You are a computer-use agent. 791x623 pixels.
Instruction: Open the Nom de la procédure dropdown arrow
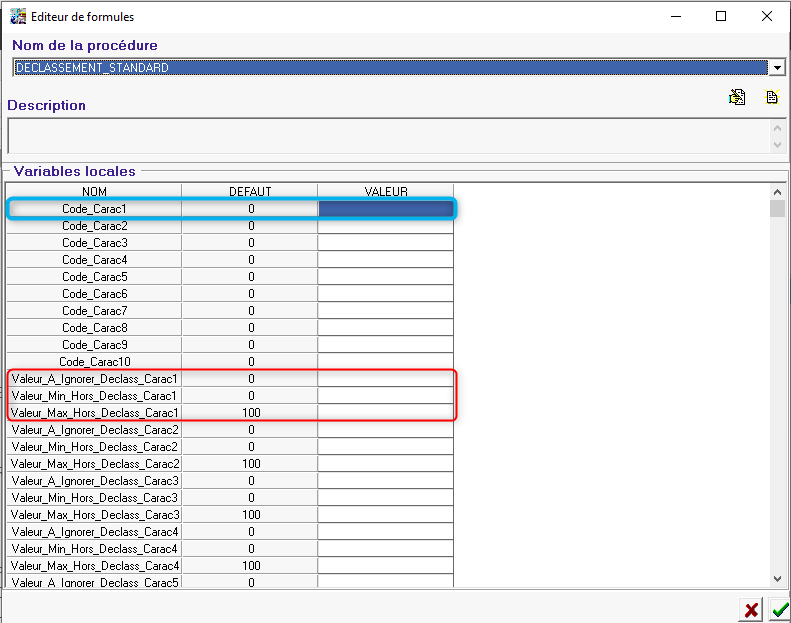[x=777, y=68]
